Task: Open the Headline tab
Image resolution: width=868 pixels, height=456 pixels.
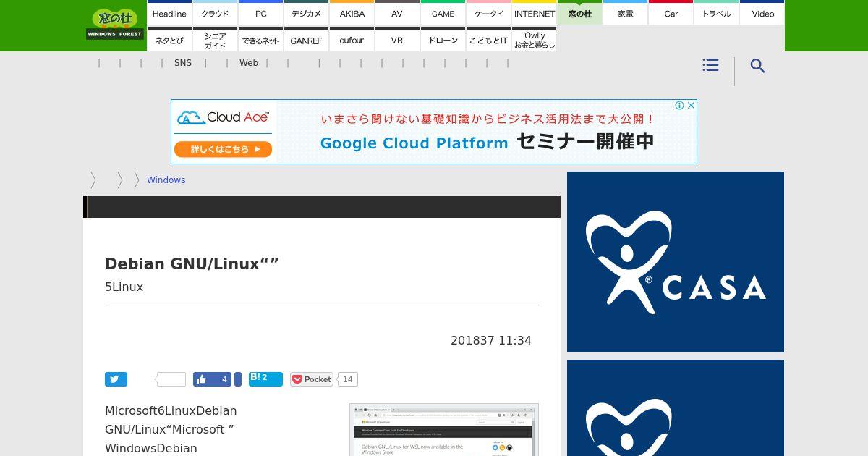Action: [x=169, y=13]
